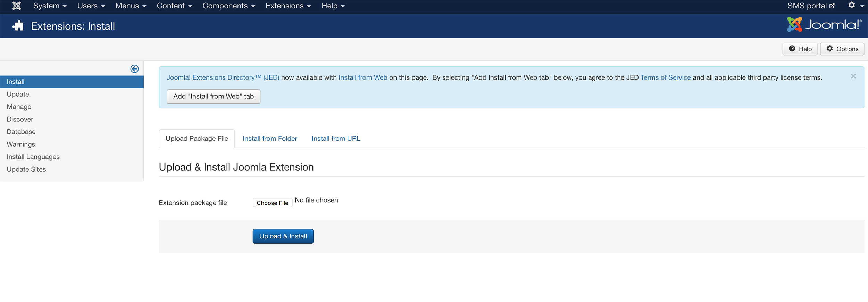This screenshot has width=868, height=302.
Task: Click the Joomla! logo at top right
Action: pyautogui.click(x=824, y=25)
